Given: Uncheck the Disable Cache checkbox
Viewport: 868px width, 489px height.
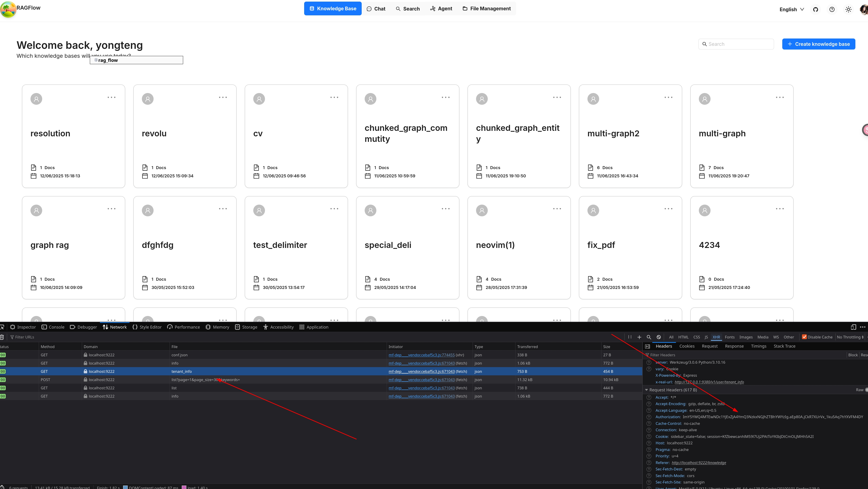Looking at the screenshot, I should [x=804, y=337].
